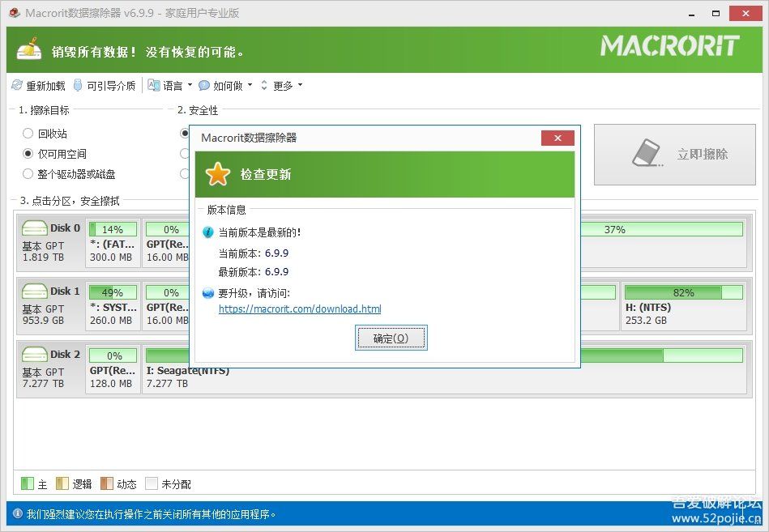Viewport: 769px width, 532px height.
Task: Click the 3. 点击分区，安全擦拭 section label
Action: click(x=70, y=201)
